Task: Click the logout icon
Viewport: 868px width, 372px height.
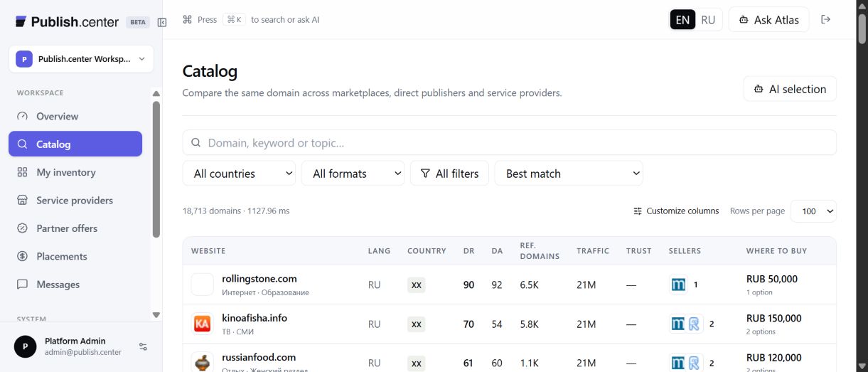Action: [825, 20]
